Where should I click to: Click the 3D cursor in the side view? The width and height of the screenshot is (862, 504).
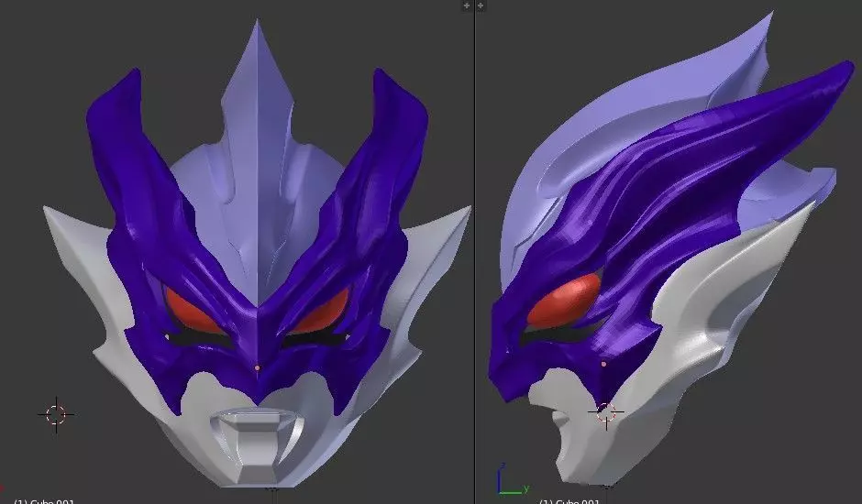[606, 411]
